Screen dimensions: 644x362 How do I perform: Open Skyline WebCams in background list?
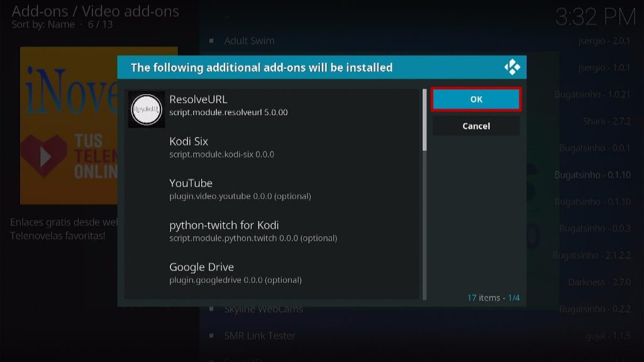[x=264, y=309]
